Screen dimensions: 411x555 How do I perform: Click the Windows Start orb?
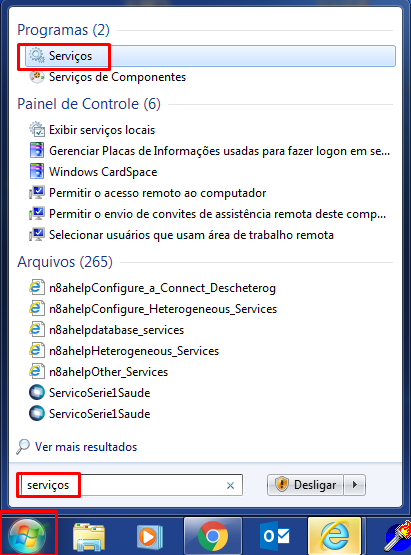point(27,535)
